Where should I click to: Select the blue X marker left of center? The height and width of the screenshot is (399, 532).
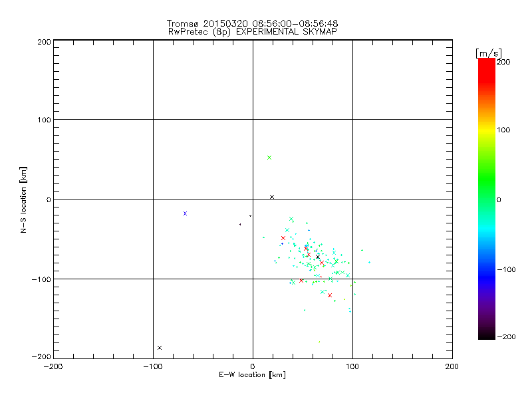(185, 213)
